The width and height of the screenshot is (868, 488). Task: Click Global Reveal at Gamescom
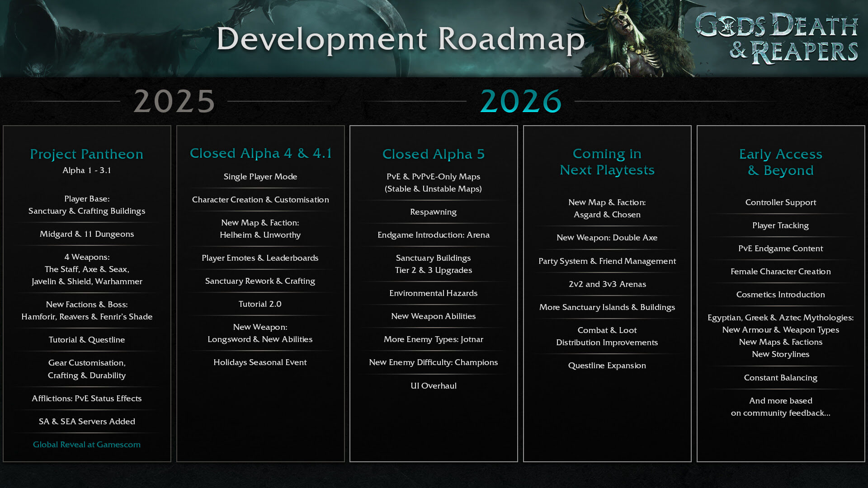pyautogui.click(x=87, y=445)
